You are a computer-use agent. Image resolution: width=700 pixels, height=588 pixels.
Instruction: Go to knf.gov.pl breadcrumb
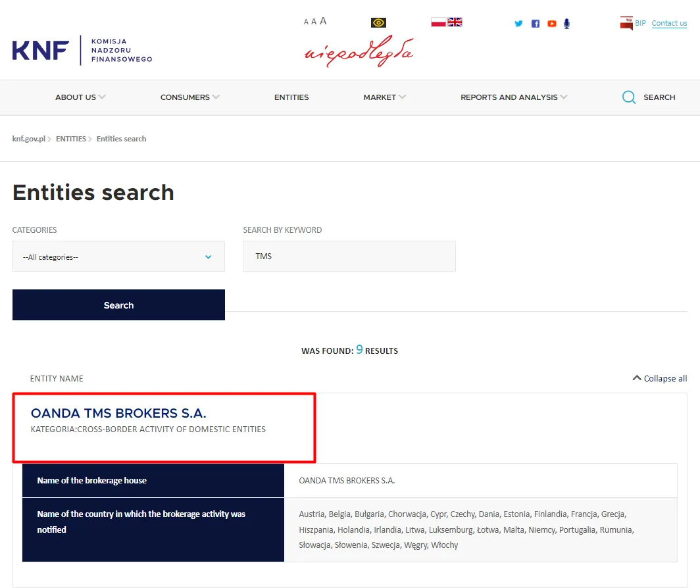[28, 139]
